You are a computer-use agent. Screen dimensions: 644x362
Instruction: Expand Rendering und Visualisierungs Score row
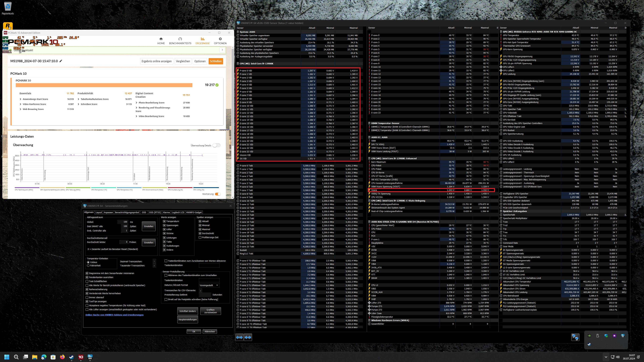pyautogui.click(x=137, y=108)
